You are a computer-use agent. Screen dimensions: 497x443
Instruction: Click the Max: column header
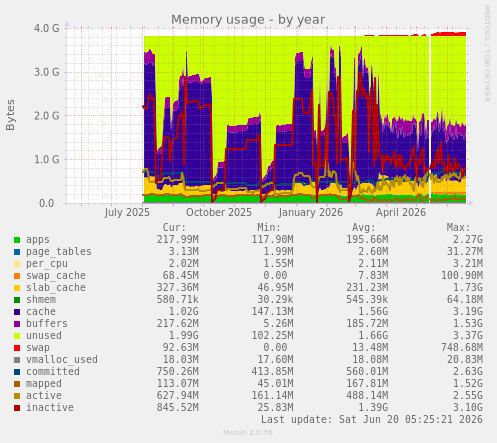[458, 228]
